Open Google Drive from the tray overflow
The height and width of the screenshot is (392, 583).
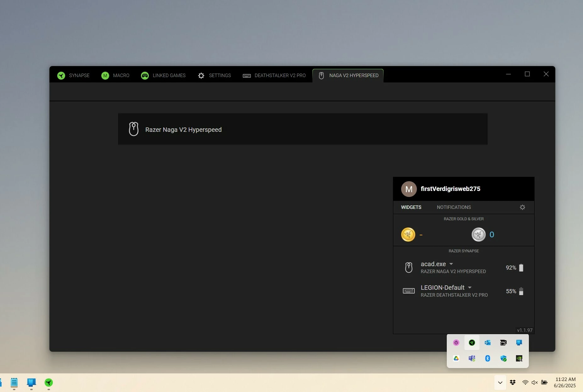coord(456,358)
